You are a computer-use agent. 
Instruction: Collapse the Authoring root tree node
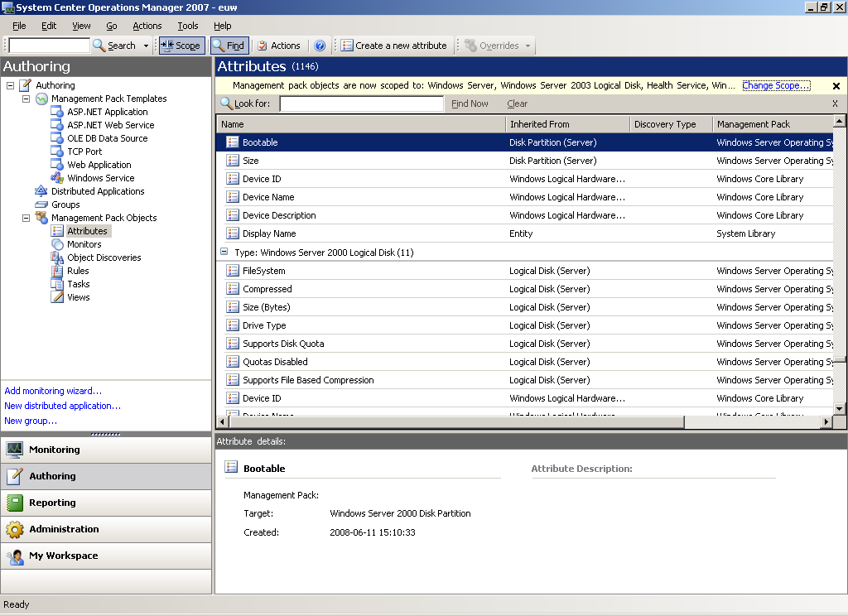[x=10, y=85]
